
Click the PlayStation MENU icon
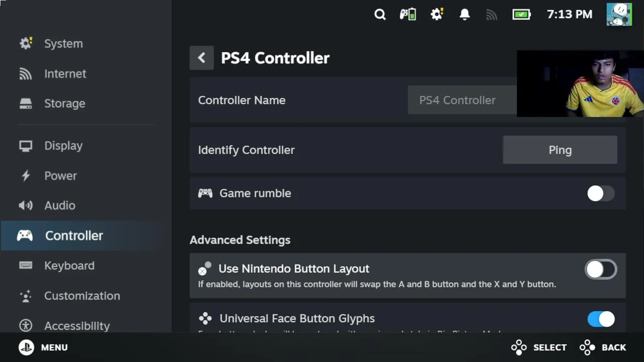point(26,347)
